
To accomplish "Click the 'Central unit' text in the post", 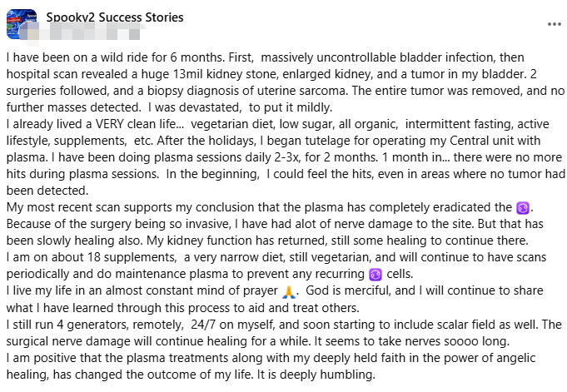I will tap(463, 138).
